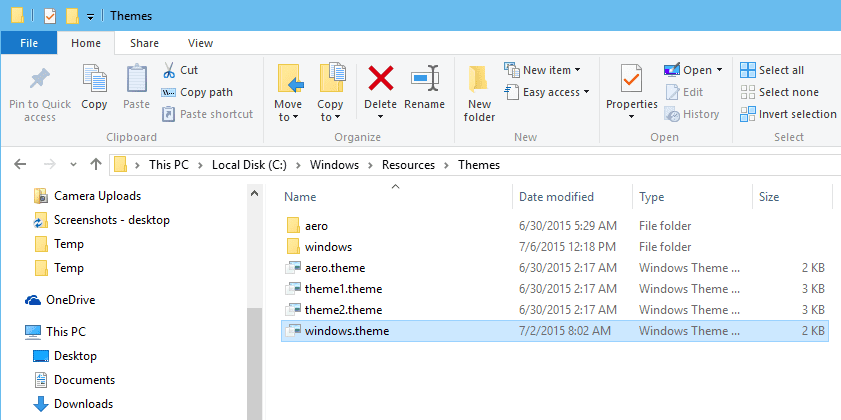Create a New folder

click(479, 93)
